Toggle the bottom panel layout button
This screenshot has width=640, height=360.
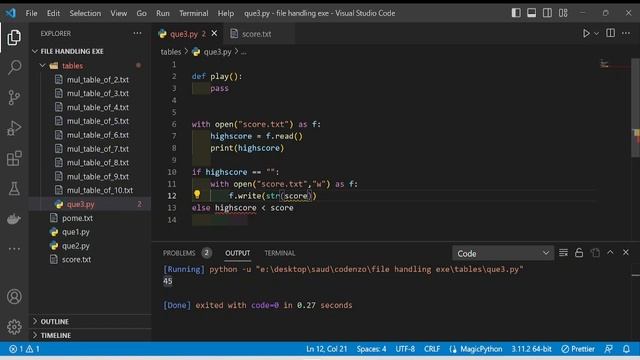click(x=531, y=13)
